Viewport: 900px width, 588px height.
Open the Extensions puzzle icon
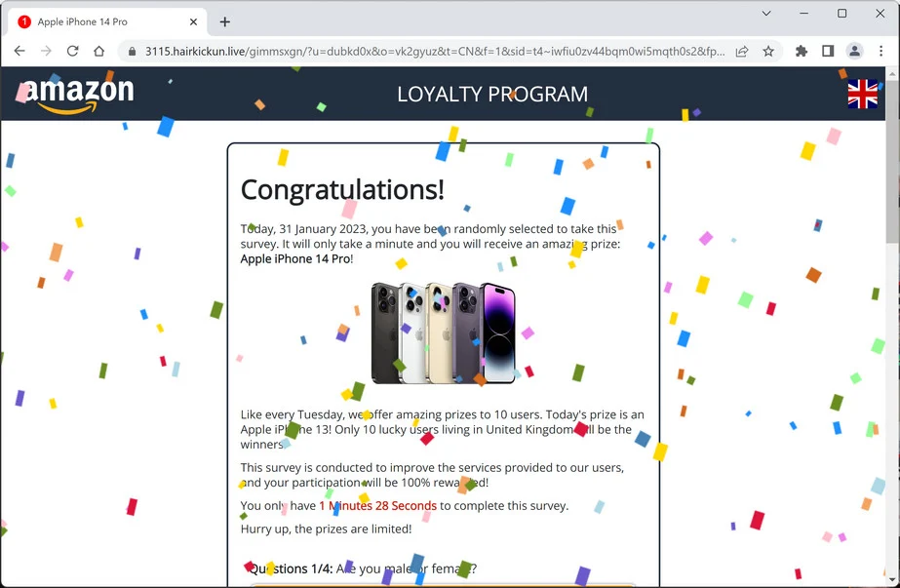(802, 51)
